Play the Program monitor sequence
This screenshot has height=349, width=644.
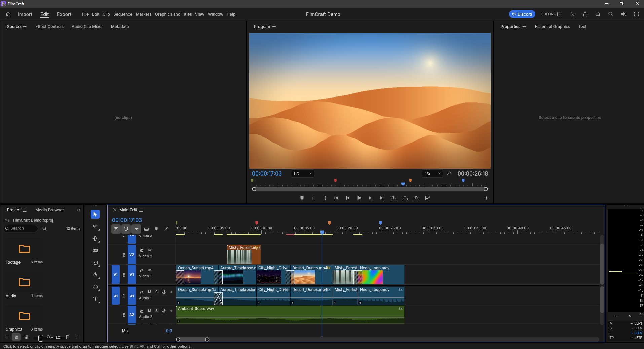coord(359,198)
